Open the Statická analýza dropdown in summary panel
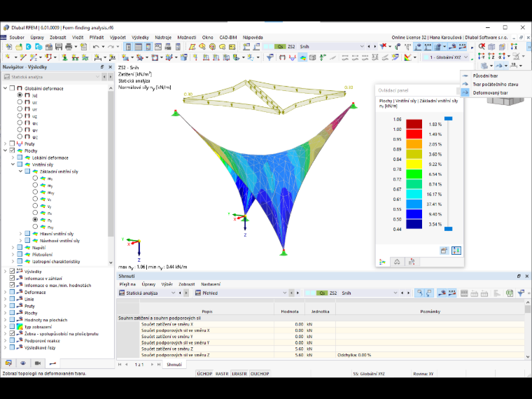Viewport: 532px width, 399px height. (173, 293)
